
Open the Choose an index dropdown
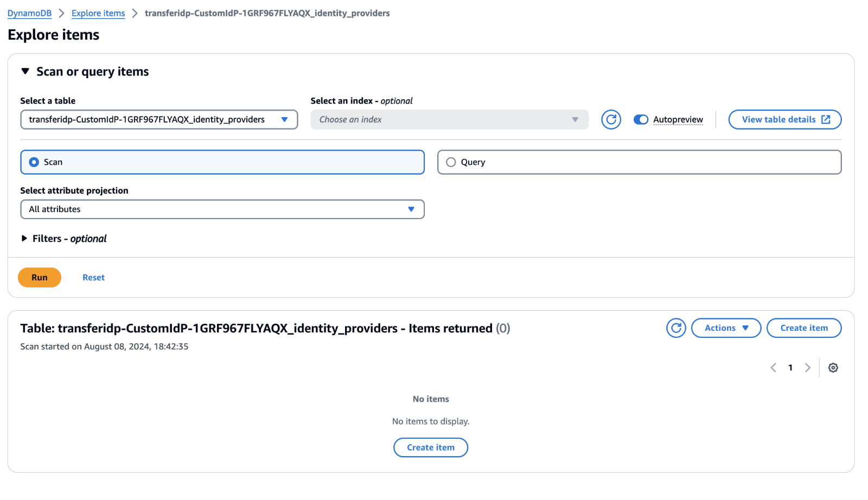click(x=575, y=119)
